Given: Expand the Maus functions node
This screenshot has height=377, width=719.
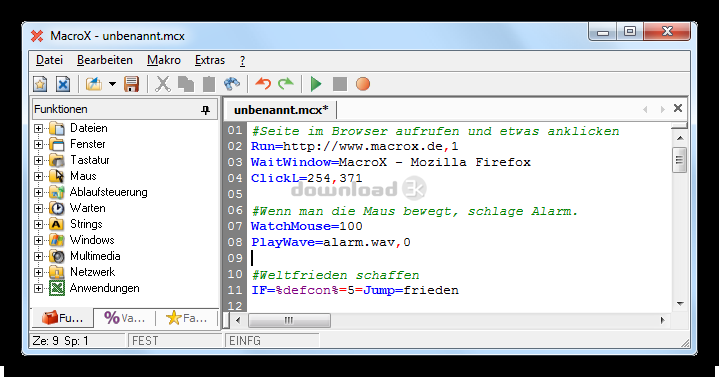Looking at the screenshot, I should tap(39, 177).
